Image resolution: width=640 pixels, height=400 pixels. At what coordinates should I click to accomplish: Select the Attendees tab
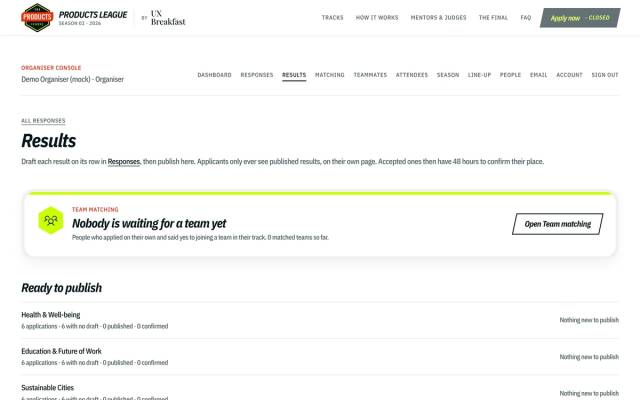point(411,75)
